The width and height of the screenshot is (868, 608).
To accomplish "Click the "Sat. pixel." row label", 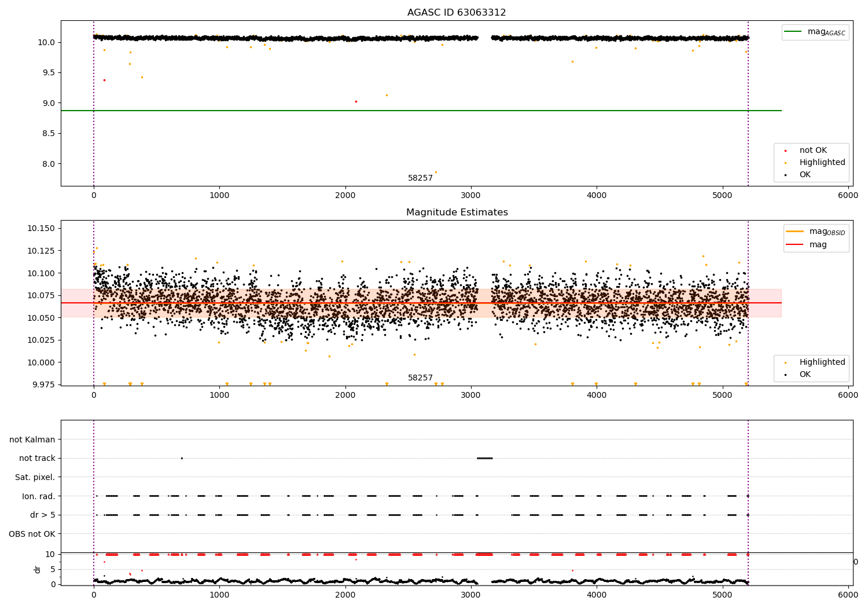I will [35, 478].
